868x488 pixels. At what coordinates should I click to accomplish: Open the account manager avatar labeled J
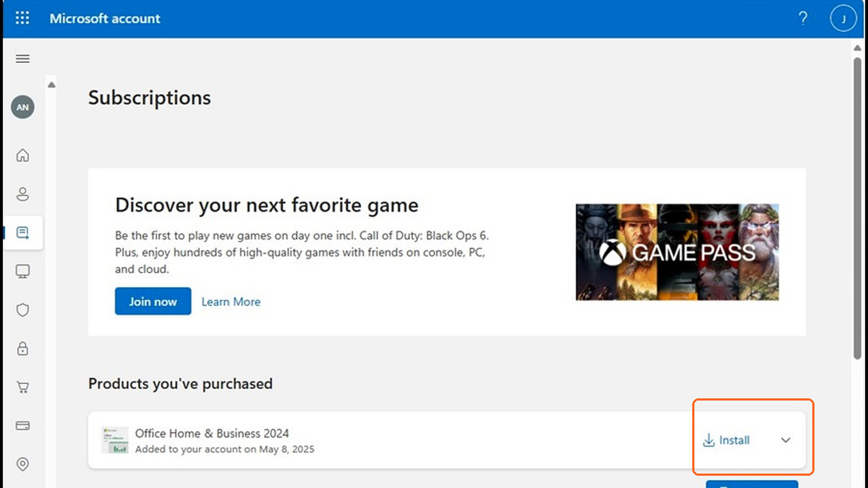click(843, 19)
